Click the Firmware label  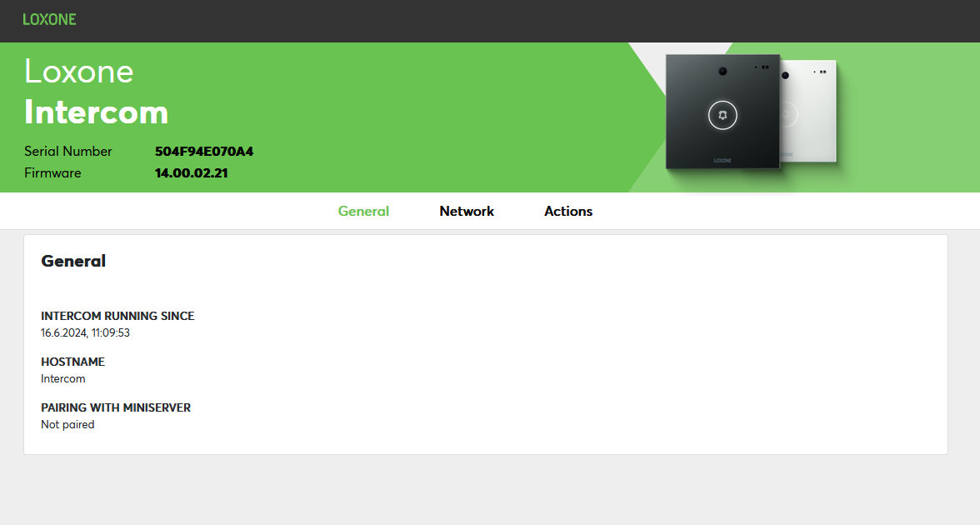[x=52, y=173]
